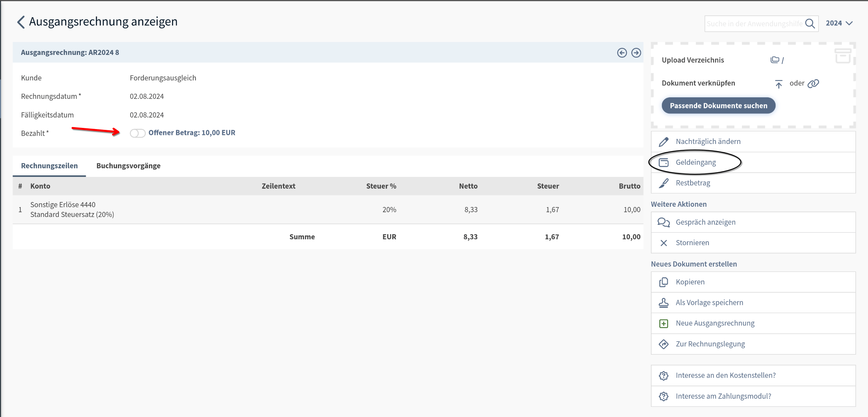Select the Restbetrag action
The image size is (868, 417).
pos(692,183)
